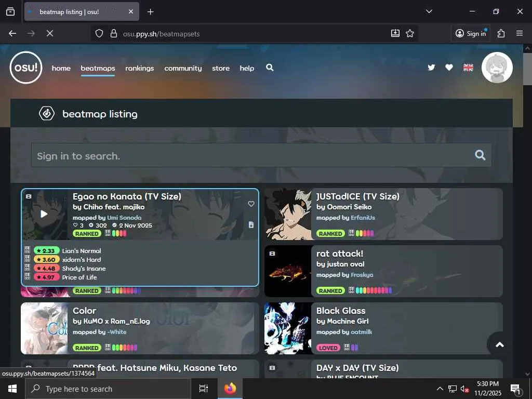Open the Firefox View icon

(10, 11)
